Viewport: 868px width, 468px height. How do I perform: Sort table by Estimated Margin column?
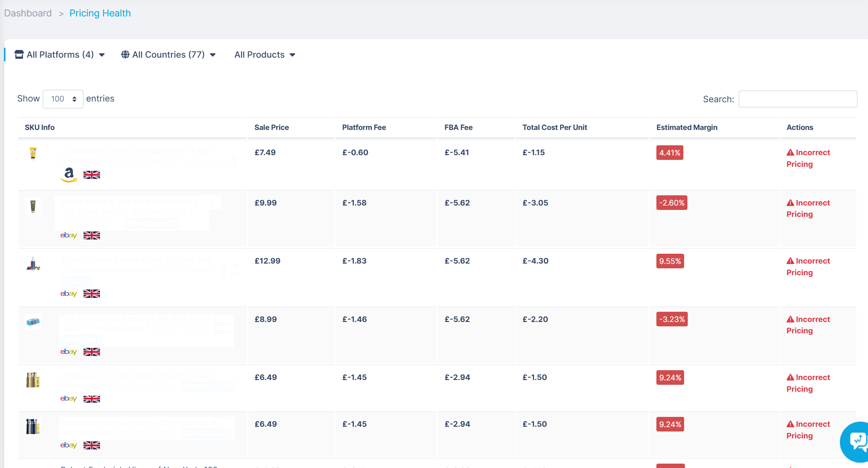(x=687, y=127)
